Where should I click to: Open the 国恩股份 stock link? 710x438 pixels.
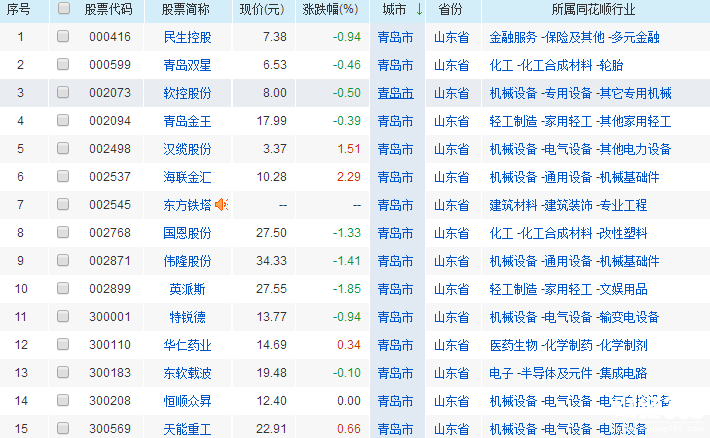tap(187, 233)
